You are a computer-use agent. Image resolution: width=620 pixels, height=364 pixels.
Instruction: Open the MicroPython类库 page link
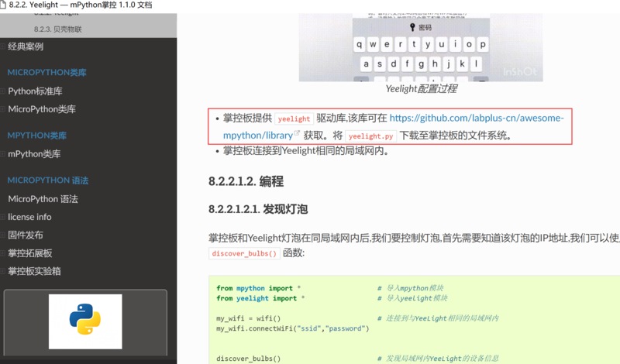tap(42, 109)
